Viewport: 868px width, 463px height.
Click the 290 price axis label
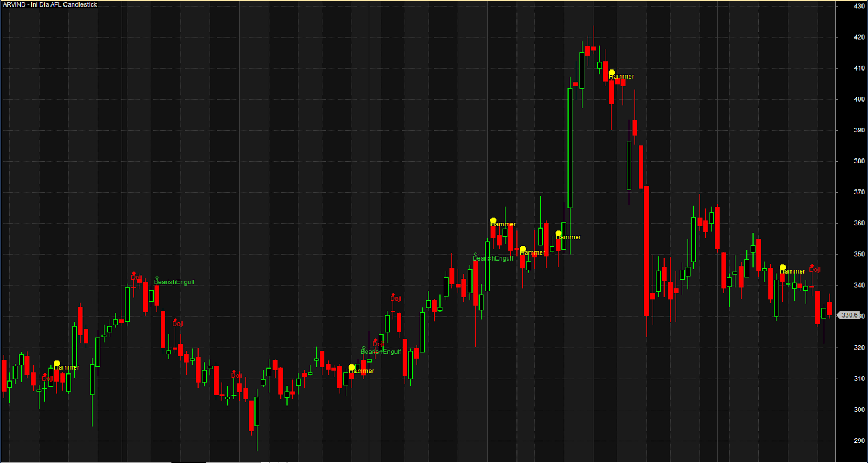click(859, 441)
